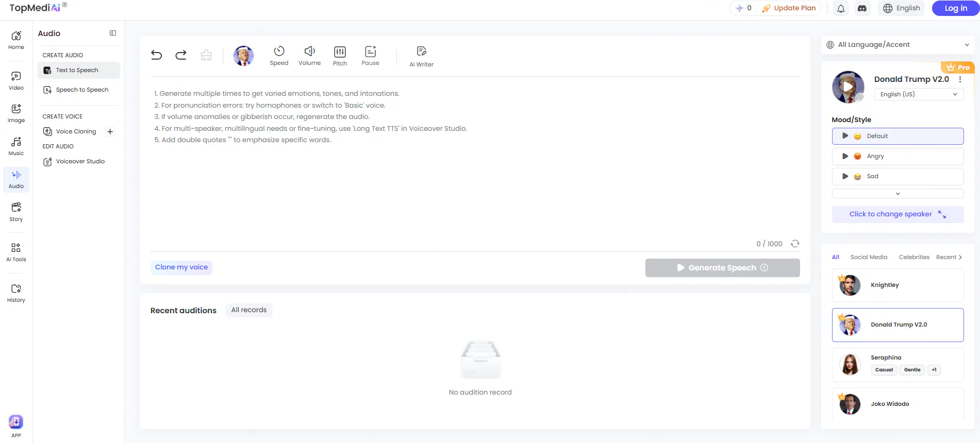Open notifications bell
This screenshot has width=980, height=443.
[841, 8]
